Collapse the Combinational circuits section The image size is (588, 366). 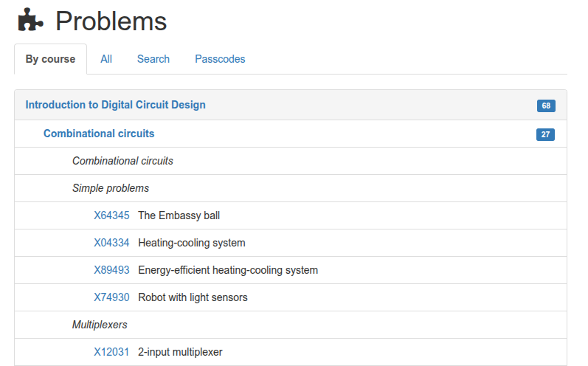(99, 134)
